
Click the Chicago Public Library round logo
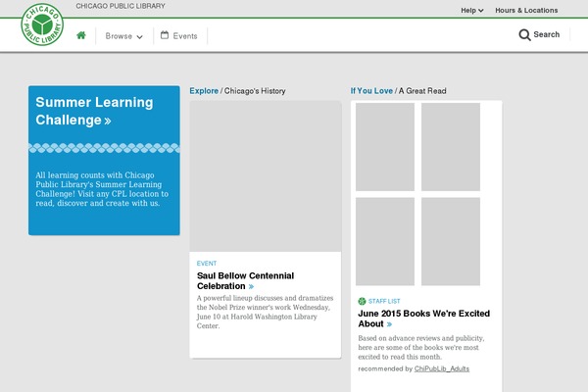click(42, 24)
